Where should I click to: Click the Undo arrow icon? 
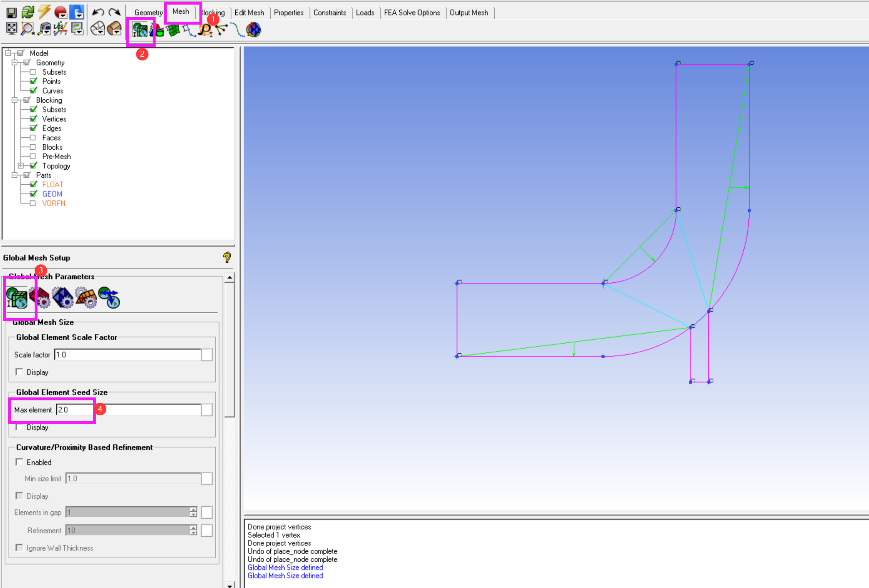coord(98,13)
